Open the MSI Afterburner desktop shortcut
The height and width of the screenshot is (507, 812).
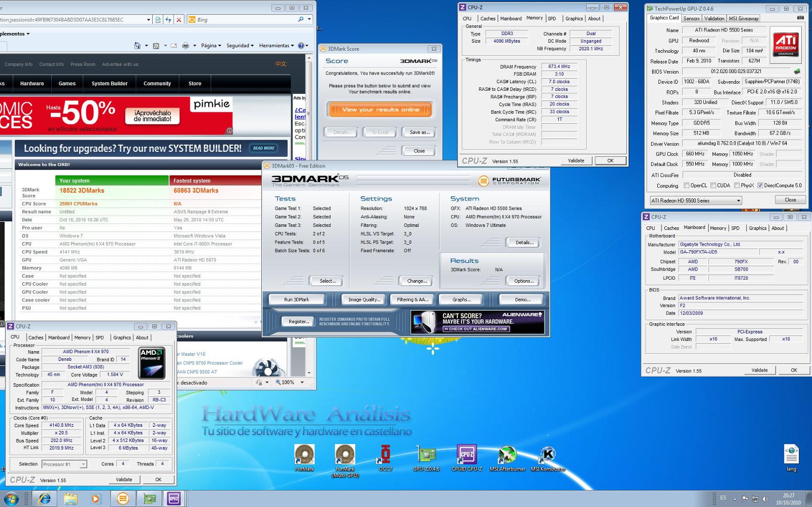[x=507, y=458]
